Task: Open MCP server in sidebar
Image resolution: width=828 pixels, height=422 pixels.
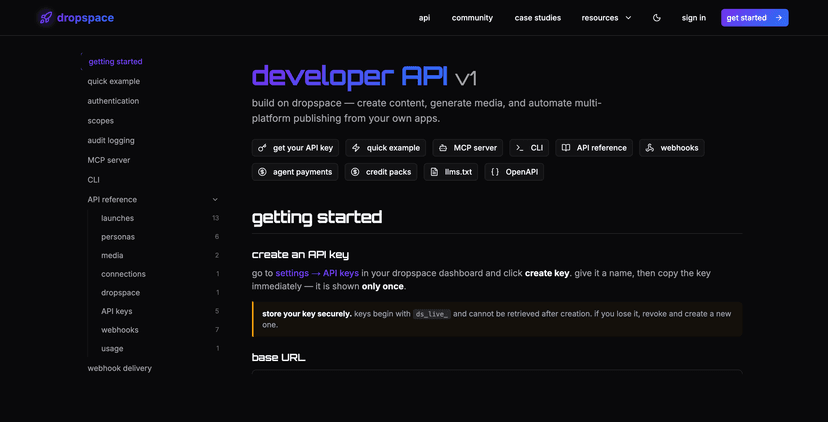Action: pos(109,160)
